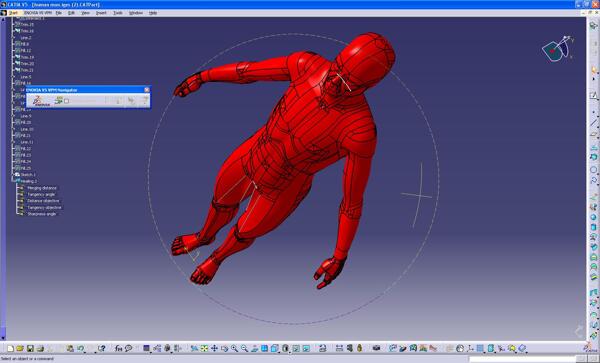The height and width of the screenshot is (363, 600).
Task: Close the ENOVIA V5 VPM Navigator toolbar
Action: [147, 90]
